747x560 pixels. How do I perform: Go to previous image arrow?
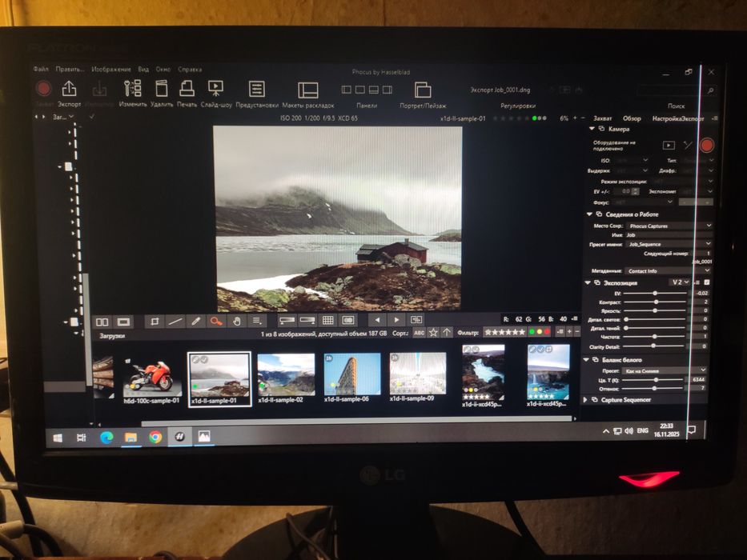[377, 320]
